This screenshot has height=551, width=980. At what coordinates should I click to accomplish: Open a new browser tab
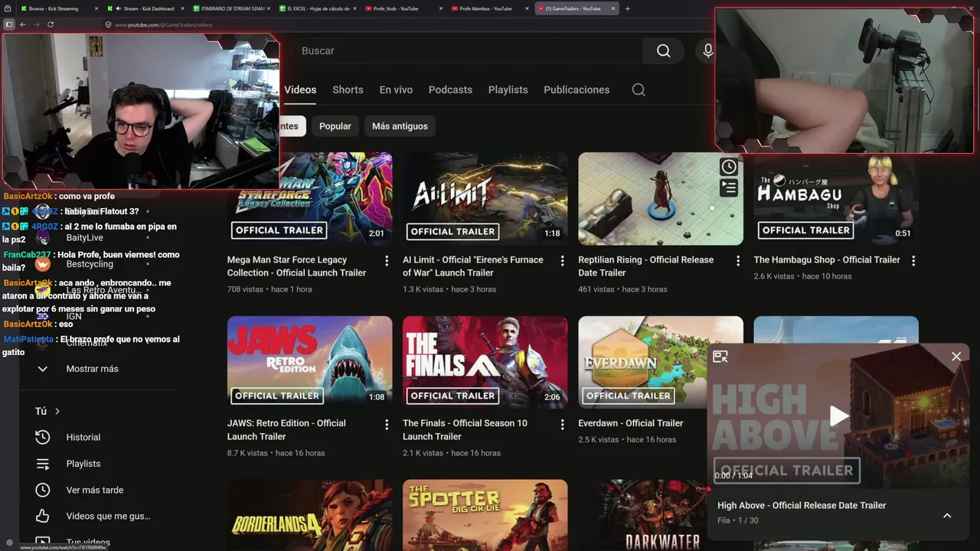627,8
